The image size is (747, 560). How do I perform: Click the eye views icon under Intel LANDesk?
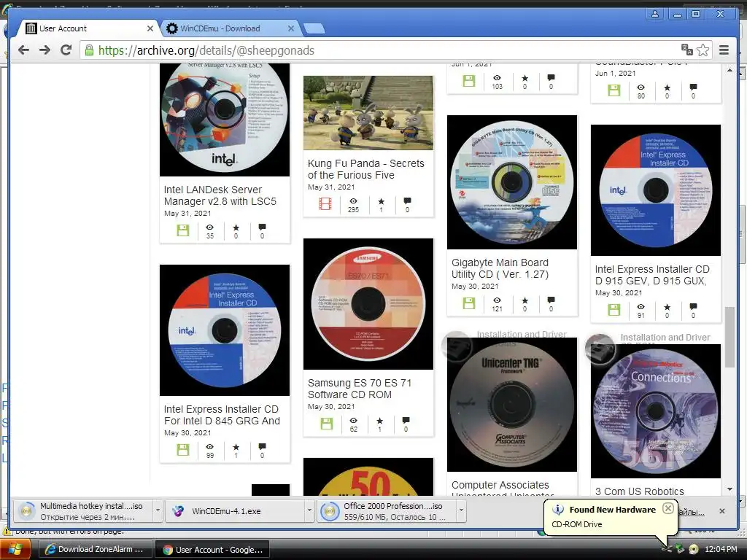[x=209, y=227]
